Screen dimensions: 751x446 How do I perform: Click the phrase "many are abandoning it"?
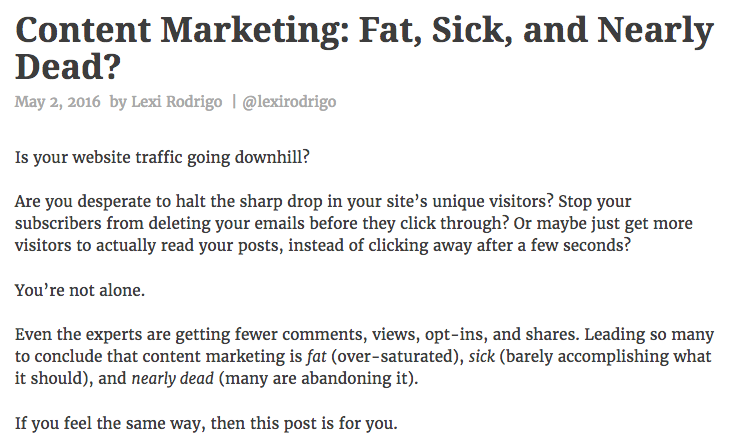pos(316,378)
